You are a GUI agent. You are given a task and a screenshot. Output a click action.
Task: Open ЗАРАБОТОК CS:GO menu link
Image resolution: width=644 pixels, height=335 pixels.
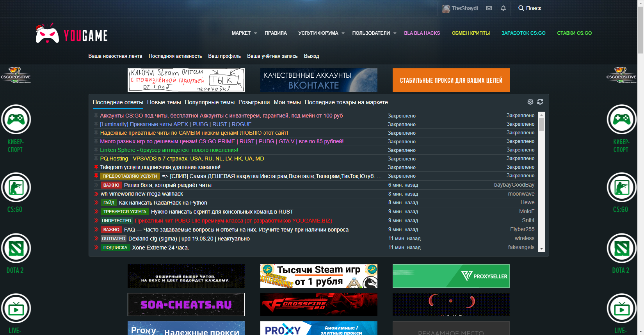[523, 33]
